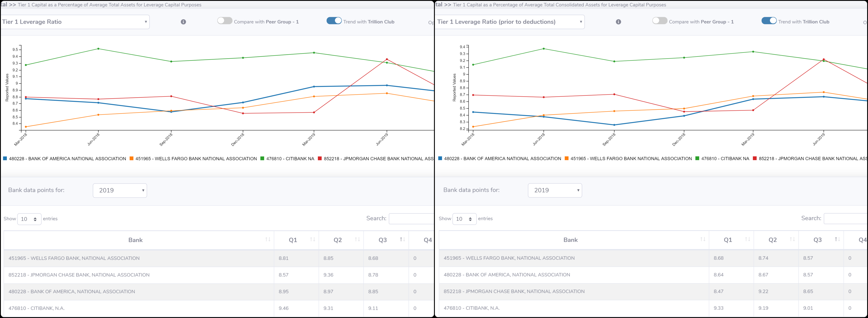
Task: Click Q3 value 9.01 in right table
Action: coord(808,309)
